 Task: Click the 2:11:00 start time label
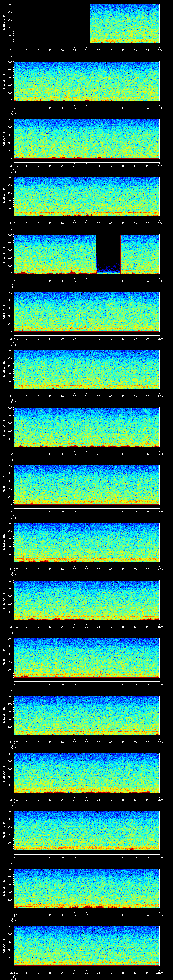click(x=14, y=454)
